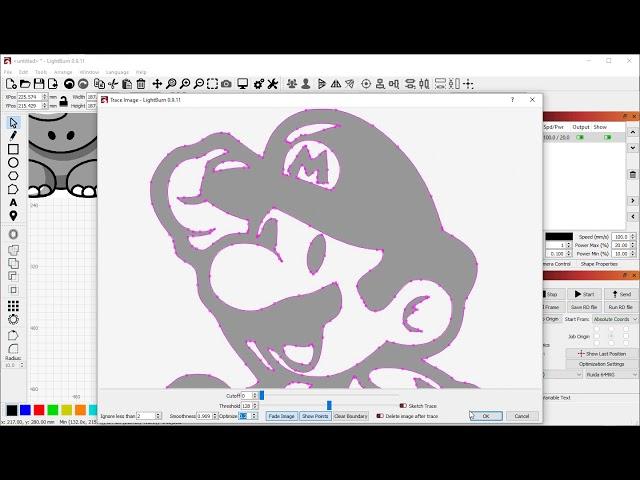This screenshot has height=480, width=640.
Task: Click the Speed (mm/s) stepper arrows
Action: [x=633, y=237]
